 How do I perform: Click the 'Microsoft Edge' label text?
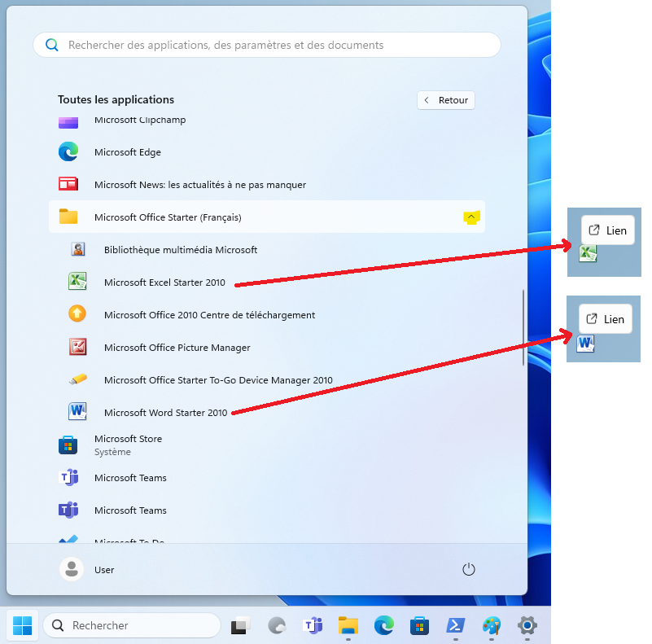pyautogui.click(x=128, y=152)
